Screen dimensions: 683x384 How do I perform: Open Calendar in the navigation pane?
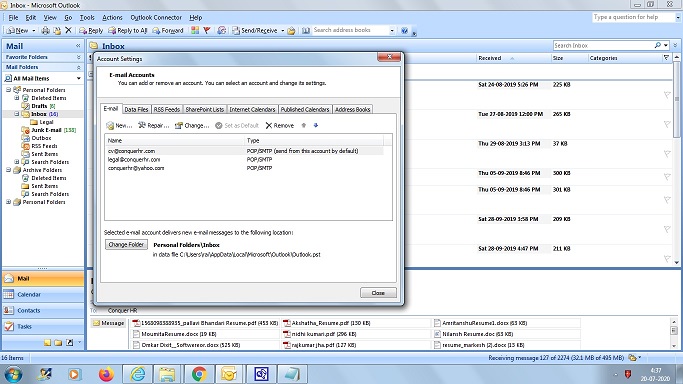pyautogui.click(x=43, y=294)
